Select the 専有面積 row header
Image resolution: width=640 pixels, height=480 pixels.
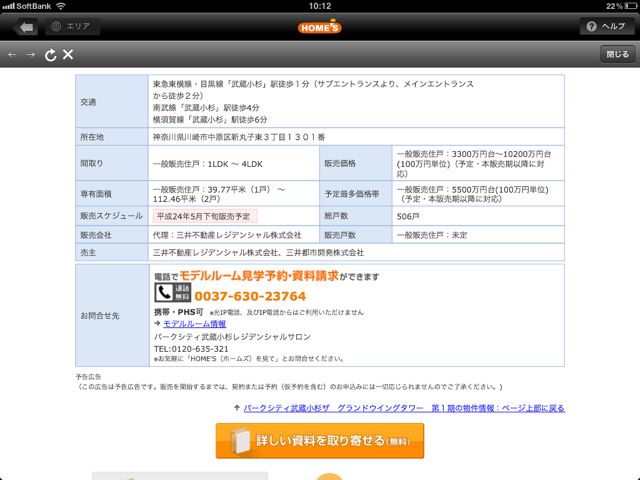click(111, 193)
